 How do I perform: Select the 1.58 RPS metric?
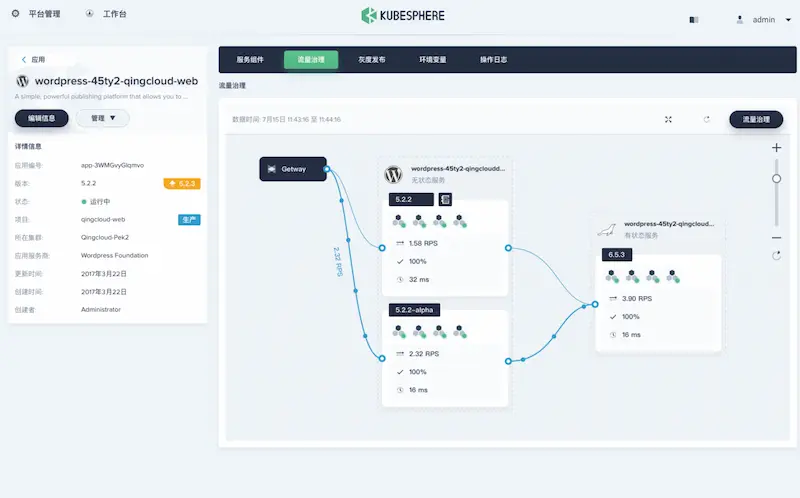tap(423, 243)
